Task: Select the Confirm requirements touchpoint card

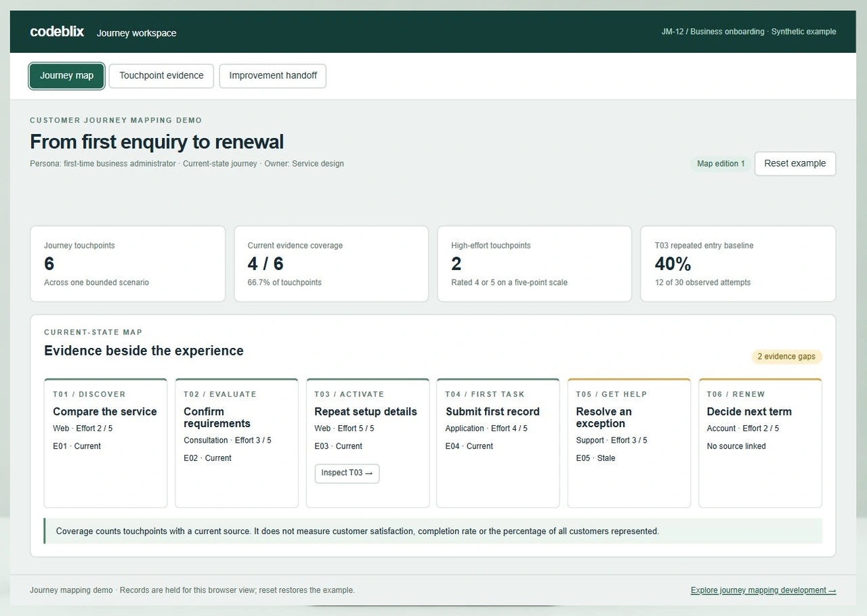Action: [236, 443]
